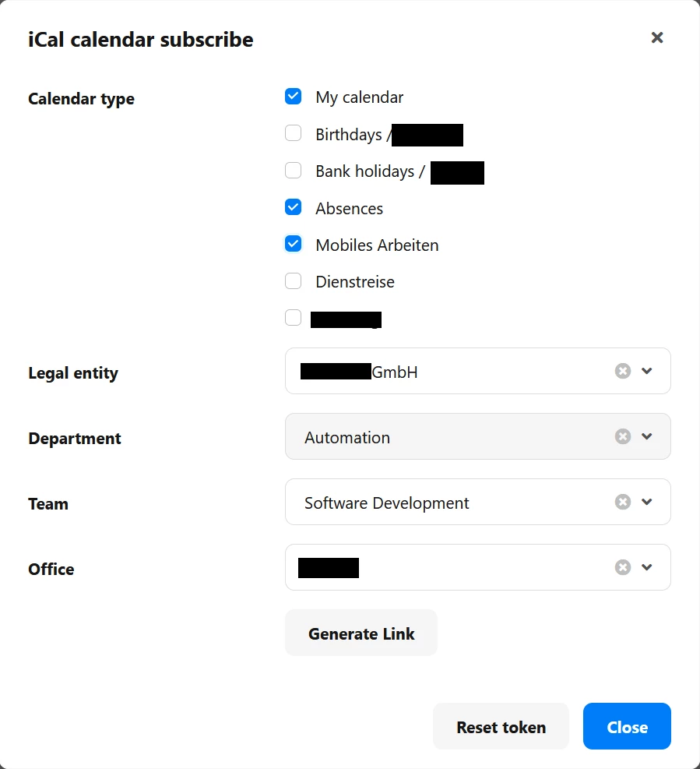
Task: Click inside the Software Development team field
Action: [x=478, y=502]
